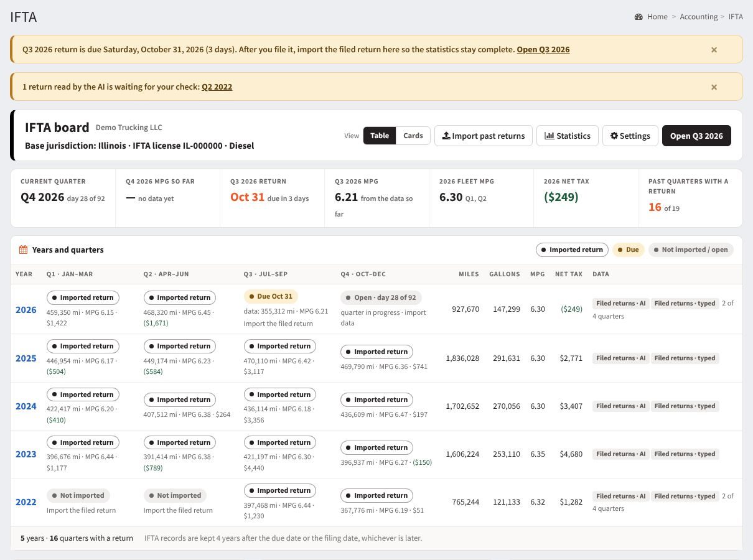The image size is (753, 560).
Task: Go to Accounting in the breadcrumb
Action: pyautogui.click(x=699, y=17)
